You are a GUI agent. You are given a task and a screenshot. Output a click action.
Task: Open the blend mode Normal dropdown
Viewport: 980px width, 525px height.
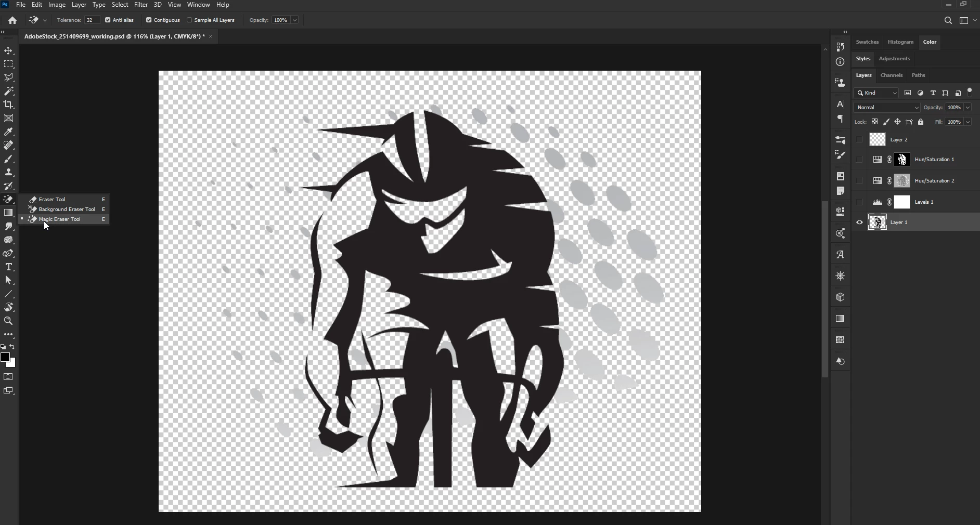click(887, 108)
